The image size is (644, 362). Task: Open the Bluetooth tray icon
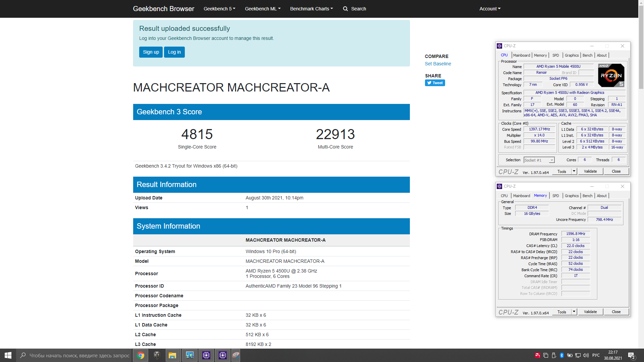click(x=562, y=355)
